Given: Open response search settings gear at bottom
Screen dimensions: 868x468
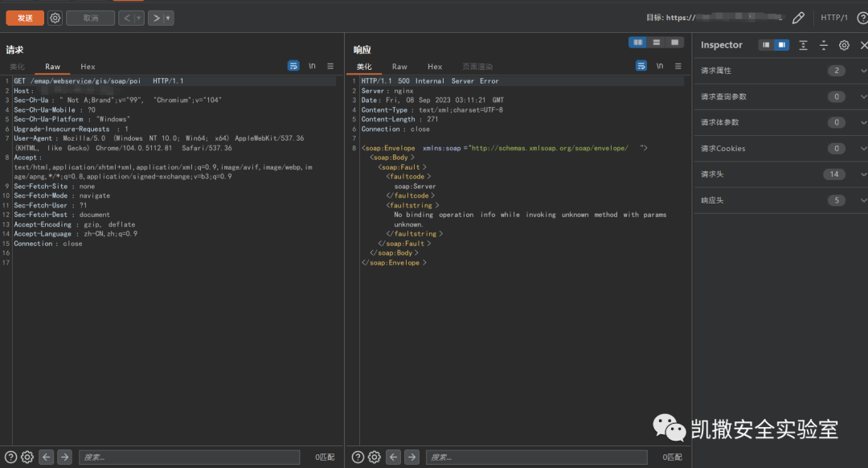Looking at the screenshot, I should coord(375,457).
